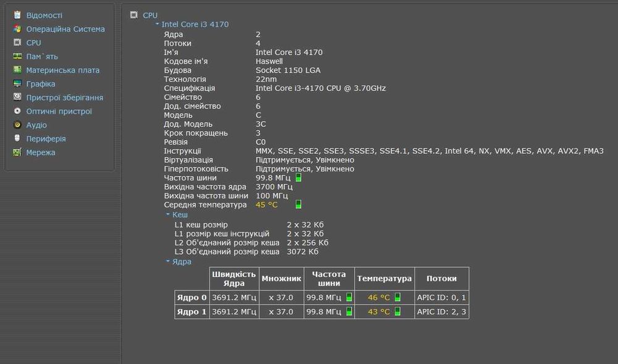618x364 pixels.
Task: Click the 3691.2 МГц speed for Ядро 1
Action: tap(234, 311)
